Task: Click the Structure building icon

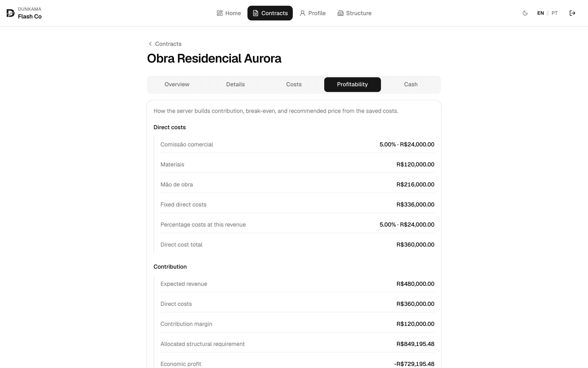Action: 340,13
